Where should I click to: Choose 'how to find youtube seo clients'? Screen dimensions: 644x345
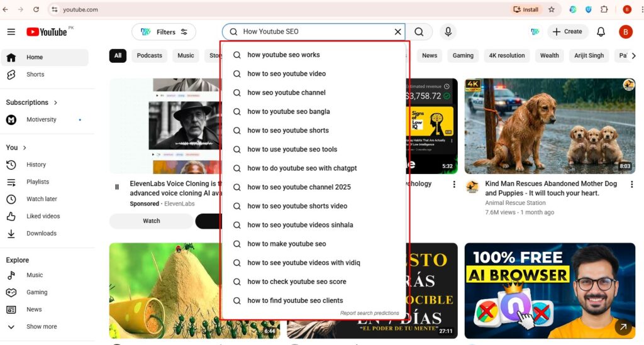click(x=314, y=300)
